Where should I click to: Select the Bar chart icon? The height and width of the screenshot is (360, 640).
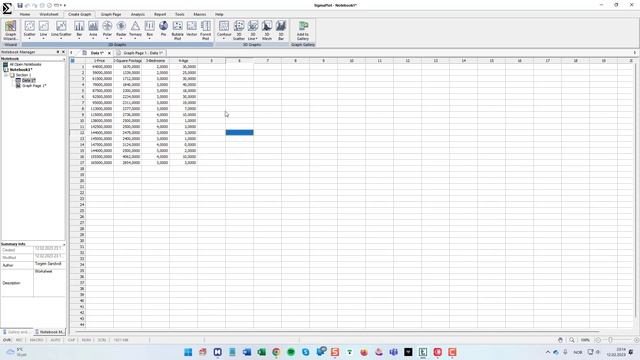click(x=79, y=29)
